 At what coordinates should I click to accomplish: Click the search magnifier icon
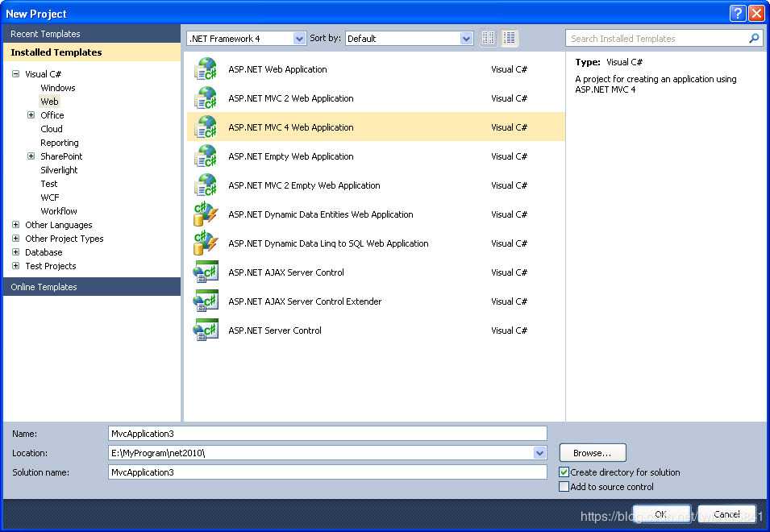(754, 38)
